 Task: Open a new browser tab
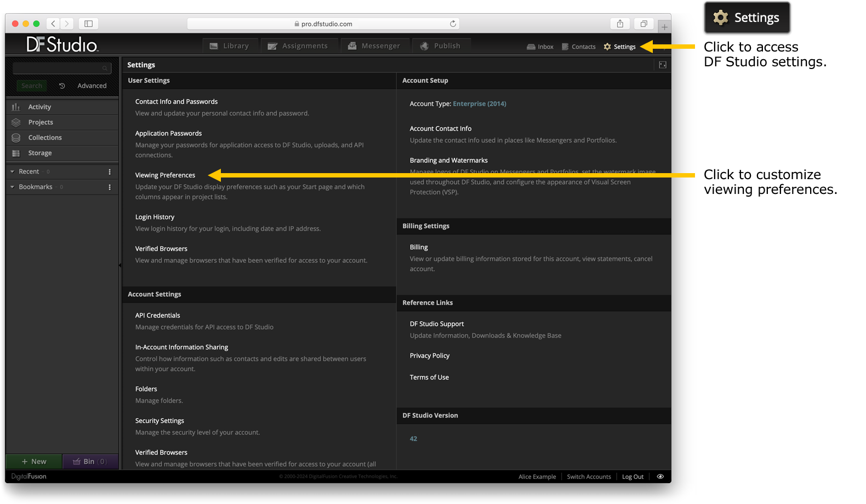click(x=664, y=26)
